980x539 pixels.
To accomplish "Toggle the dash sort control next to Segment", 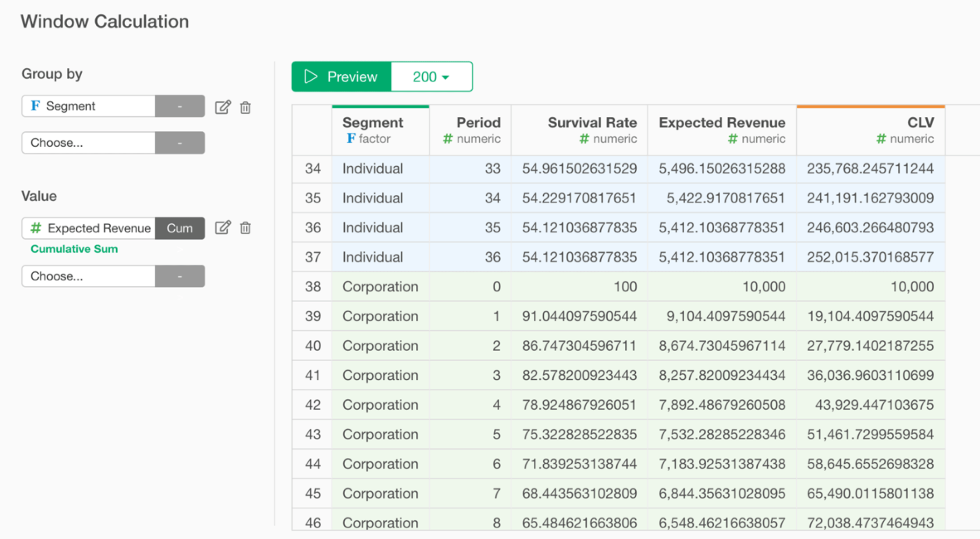I will (179, 106).
